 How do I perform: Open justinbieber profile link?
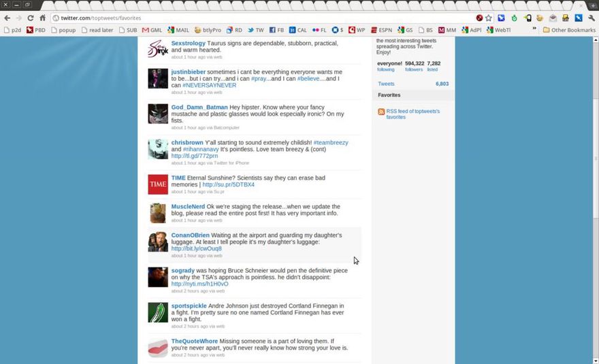tap(189, 72)
